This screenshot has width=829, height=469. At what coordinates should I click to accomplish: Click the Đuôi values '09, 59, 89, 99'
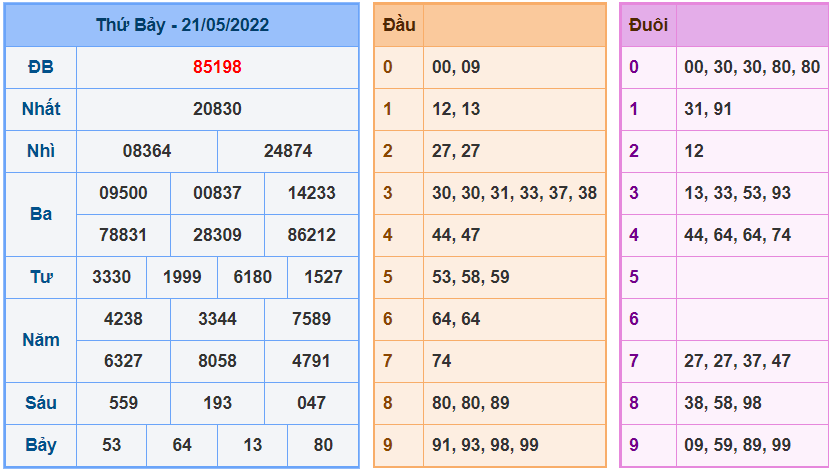738,445
